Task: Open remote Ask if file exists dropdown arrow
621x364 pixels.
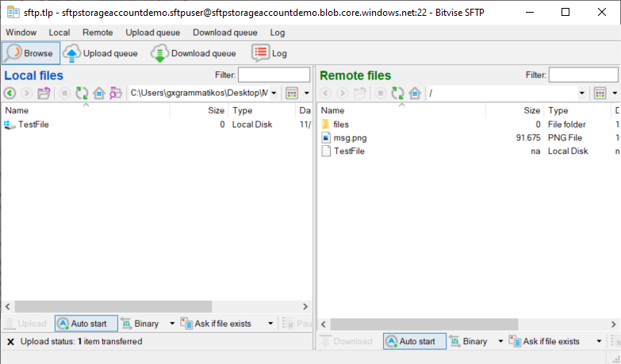Action: pos(599,341)
